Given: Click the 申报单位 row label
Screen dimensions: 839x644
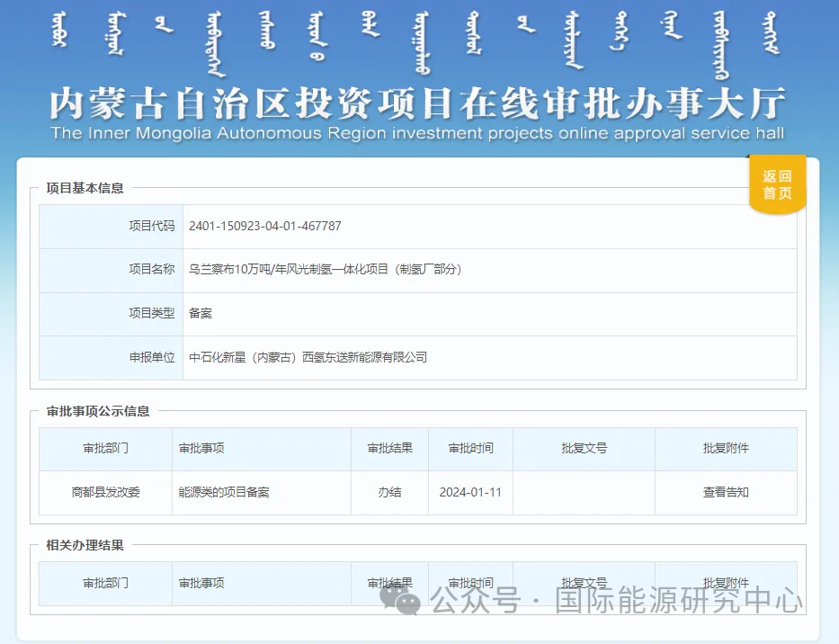Looking at the screenshot, I should point(151,357).
